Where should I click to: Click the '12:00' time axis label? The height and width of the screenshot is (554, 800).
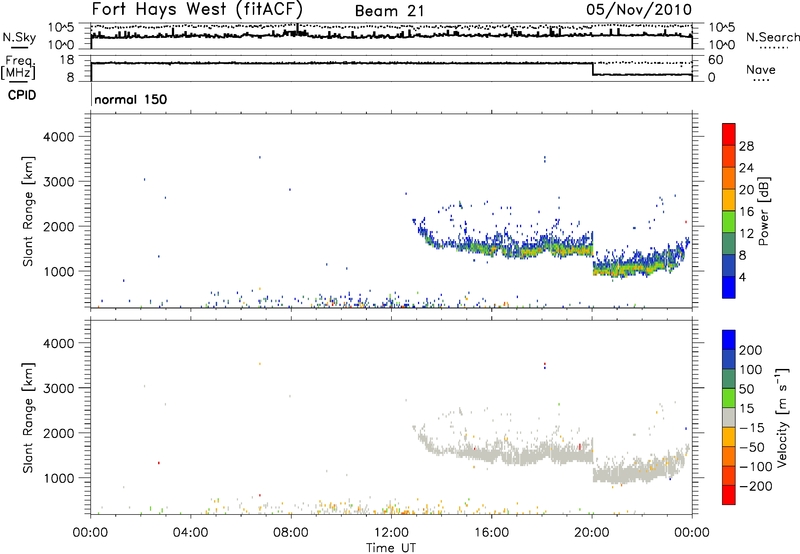click(391, 533)
